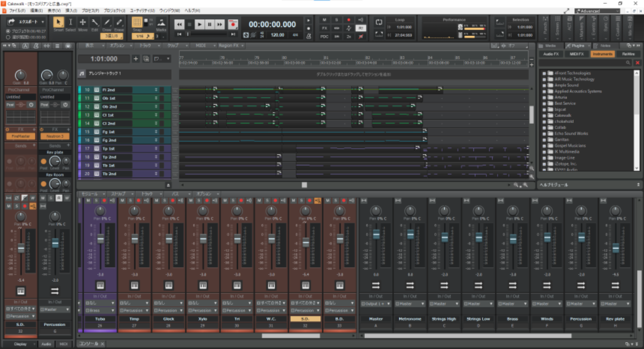Image resolution: width=644 pixels, height=349 pixels.
Task: Toggle the Snap to grid button
Action: pos(137,23)
